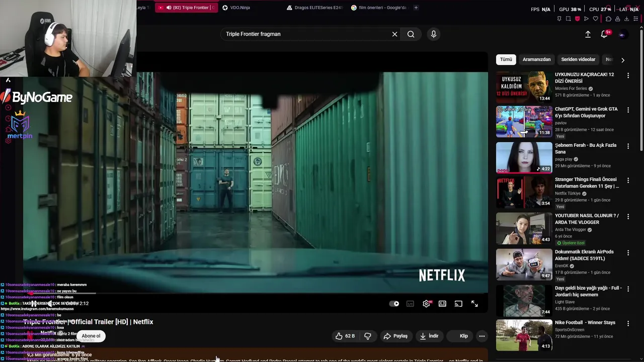Open options for Şebnem Ferah video
The image size is (644, 362).
pyautogui.click(x=628, y=146)
